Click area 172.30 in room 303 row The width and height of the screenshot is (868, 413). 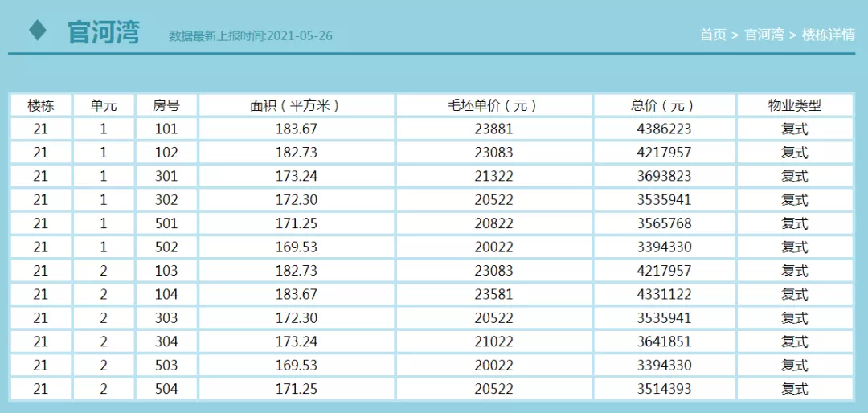(297, 318)
